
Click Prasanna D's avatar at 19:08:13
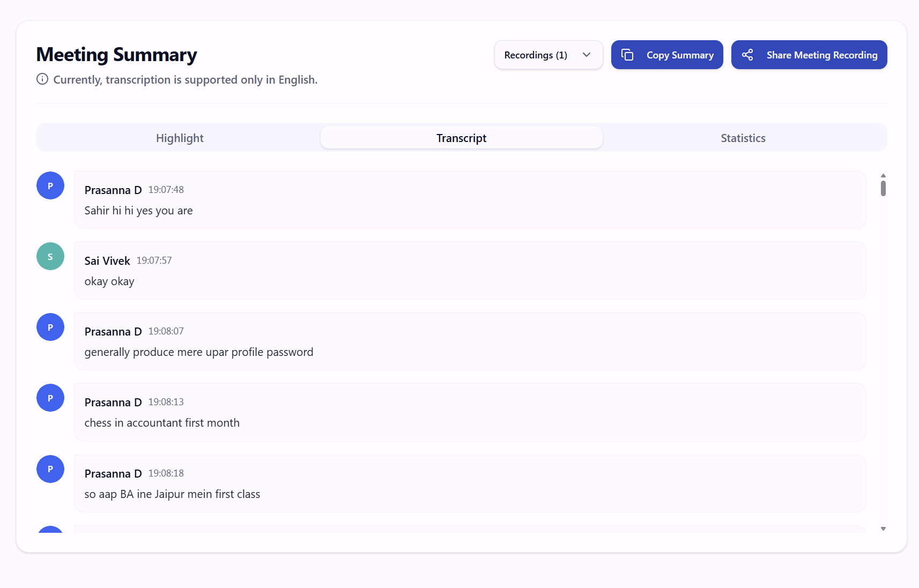[x=50, y=398]
